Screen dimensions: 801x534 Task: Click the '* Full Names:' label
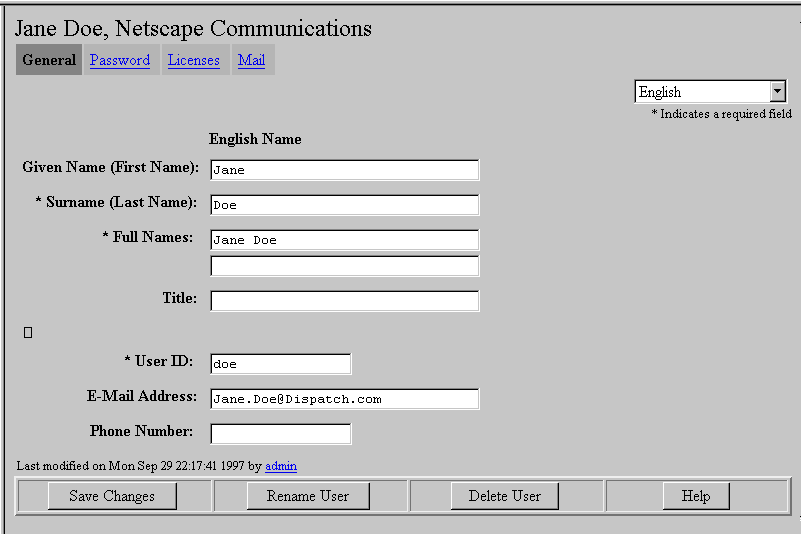click(x=148, y=237)
